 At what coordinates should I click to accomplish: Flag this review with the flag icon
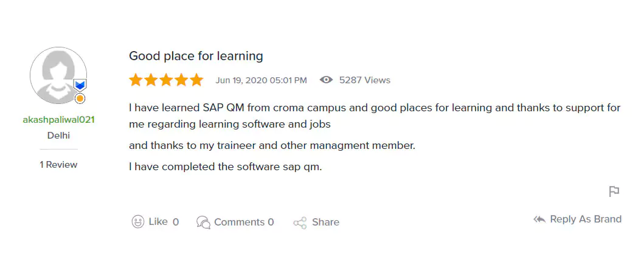(x=614, y=191)
